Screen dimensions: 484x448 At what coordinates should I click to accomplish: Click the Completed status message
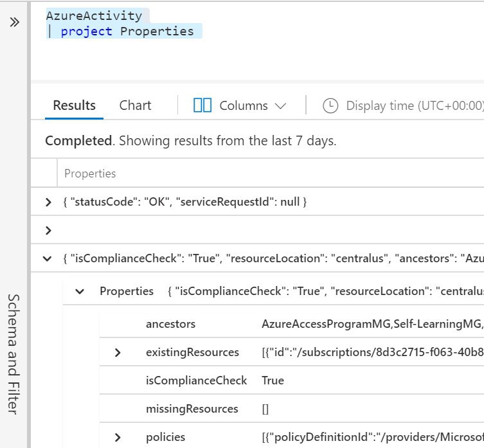tap(190, 141)
